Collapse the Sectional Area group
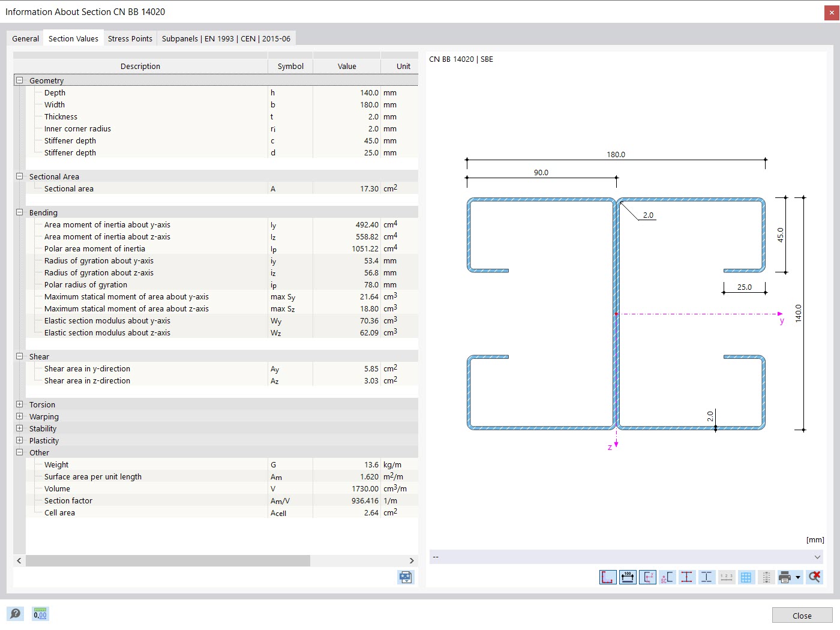Viewport: 840px width, 630px height. pyautogui.click(x=19, y=176)
